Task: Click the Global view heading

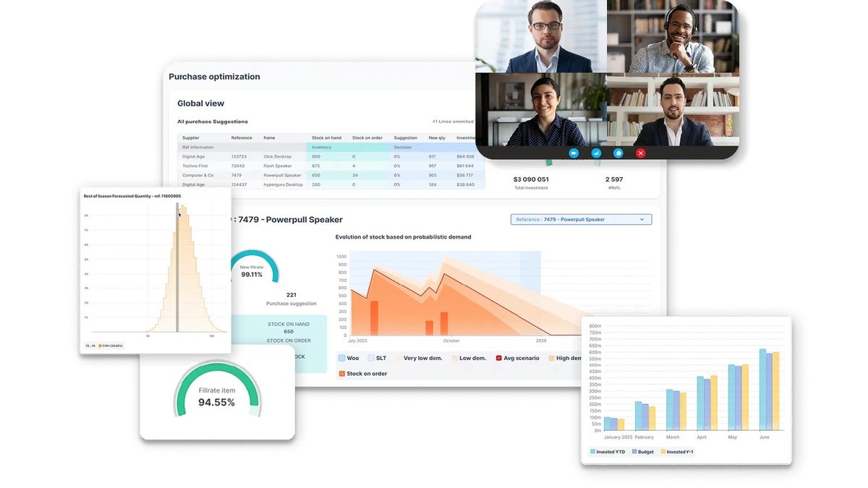Action: point(201,103)
